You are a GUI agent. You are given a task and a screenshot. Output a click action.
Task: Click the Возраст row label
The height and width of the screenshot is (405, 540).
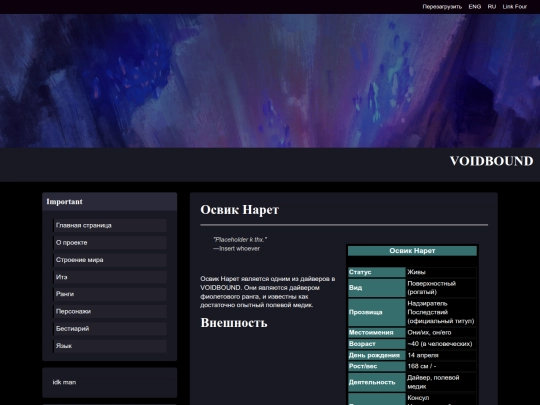point(377,344)
